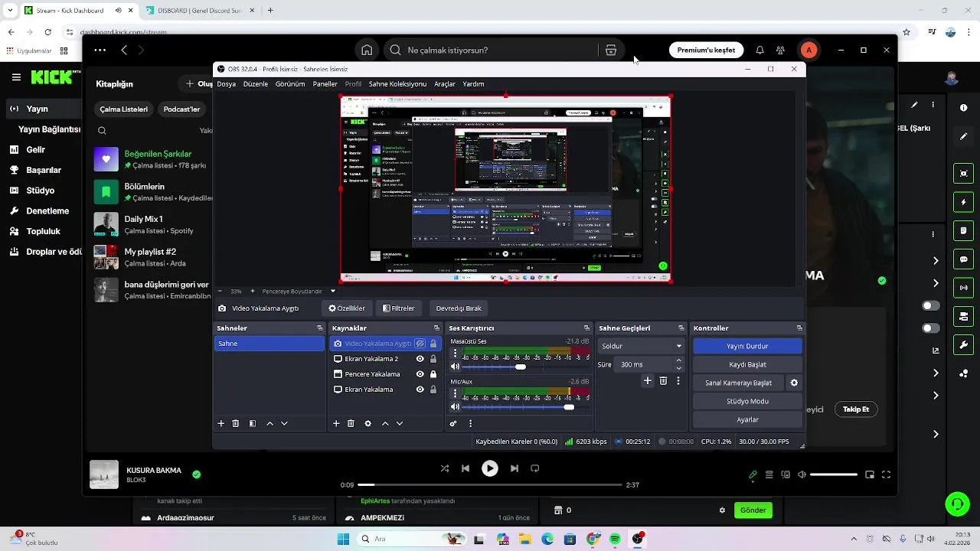Add a new source in Kaynaklar panel
Screen dimensions: 980x551
tap(336, 423)
